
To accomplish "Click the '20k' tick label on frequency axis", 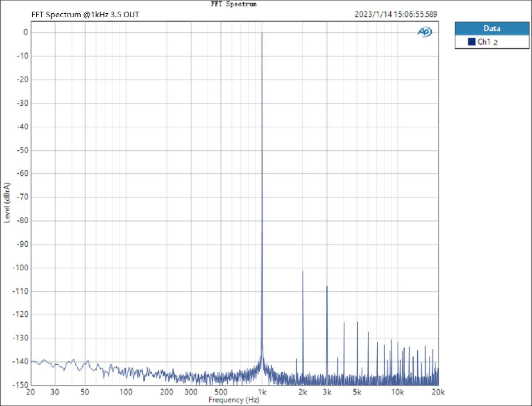I will [438, 392].
